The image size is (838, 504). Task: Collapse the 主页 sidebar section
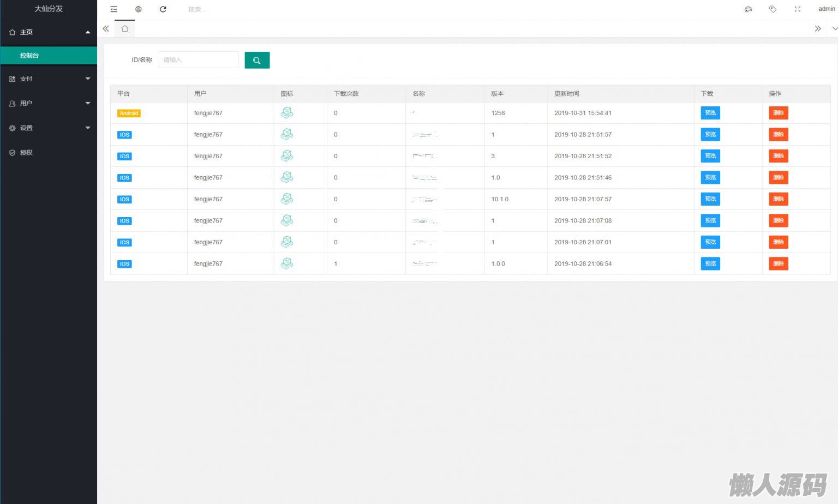[x=49, y=32]
